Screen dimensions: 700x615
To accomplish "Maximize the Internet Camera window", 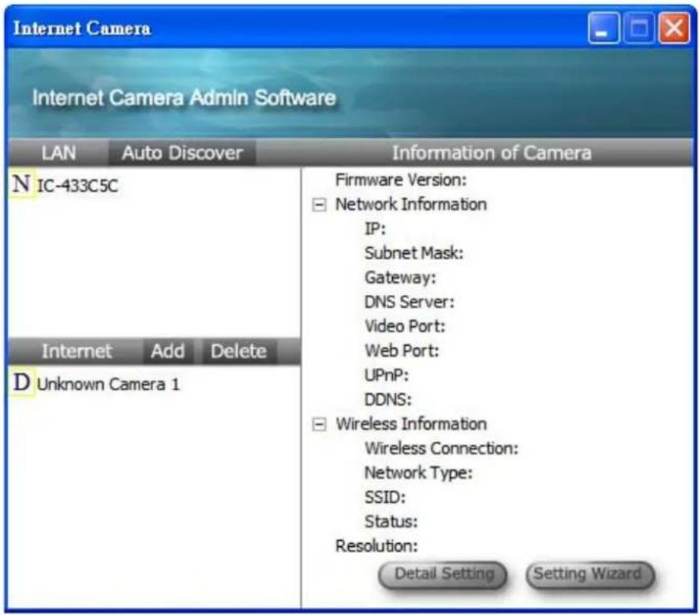I will [x=639, y=28].
